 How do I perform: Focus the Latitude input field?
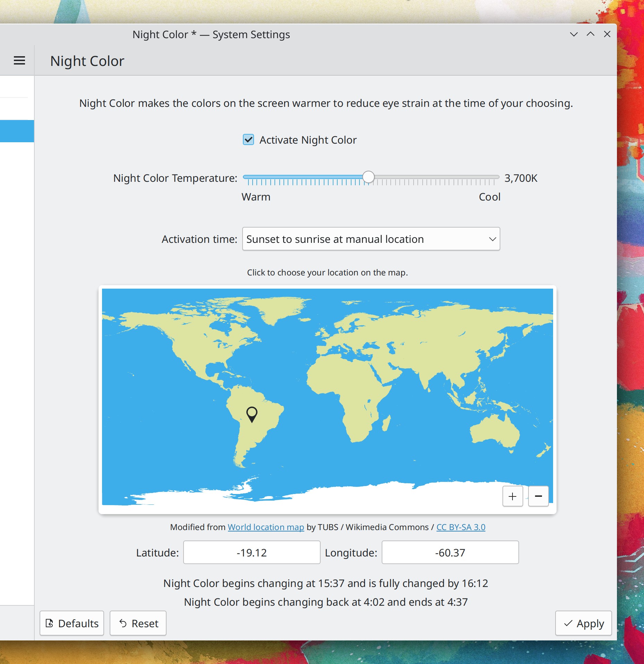tap(252, 553)
